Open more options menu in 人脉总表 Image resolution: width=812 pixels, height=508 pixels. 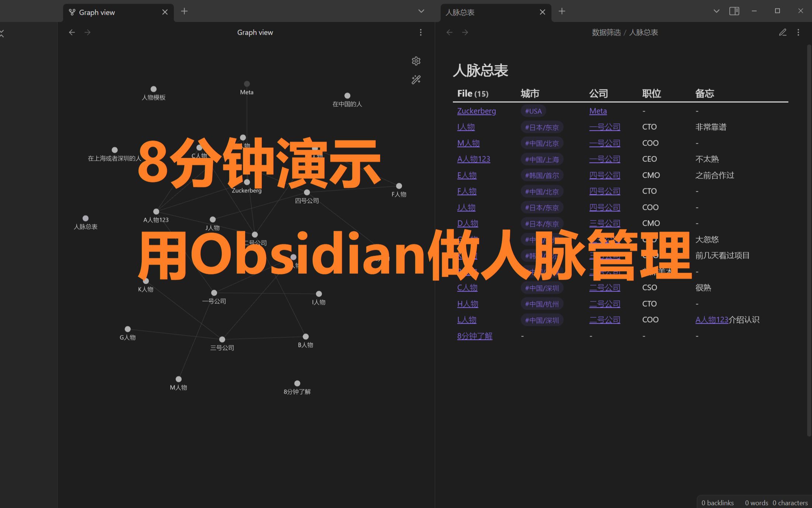[x=799, y=32]
